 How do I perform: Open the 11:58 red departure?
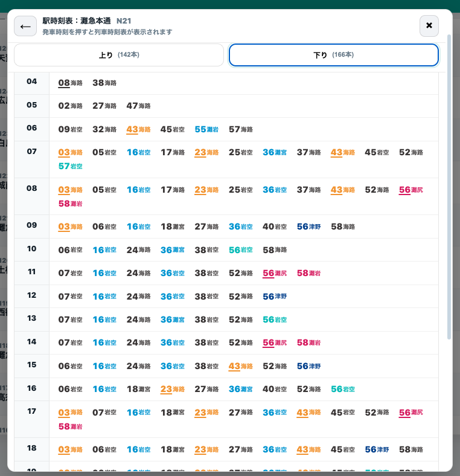[308, 273]
